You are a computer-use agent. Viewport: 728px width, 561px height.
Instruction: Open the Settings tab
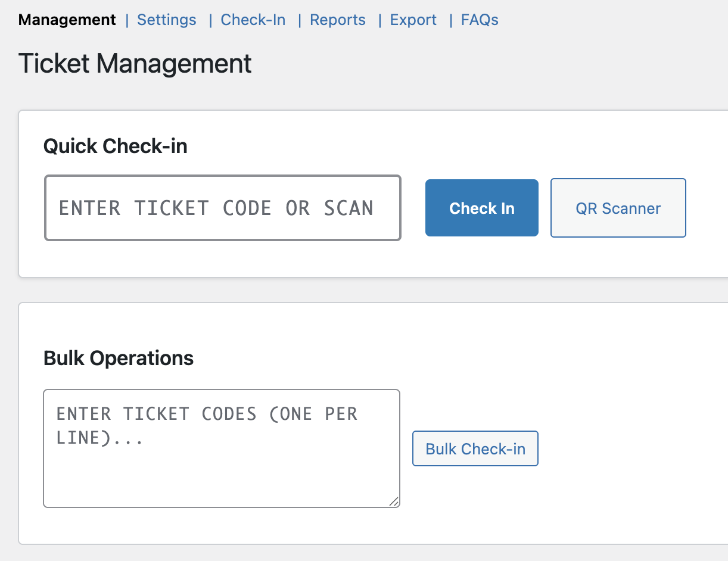click(x=166, y=20)
